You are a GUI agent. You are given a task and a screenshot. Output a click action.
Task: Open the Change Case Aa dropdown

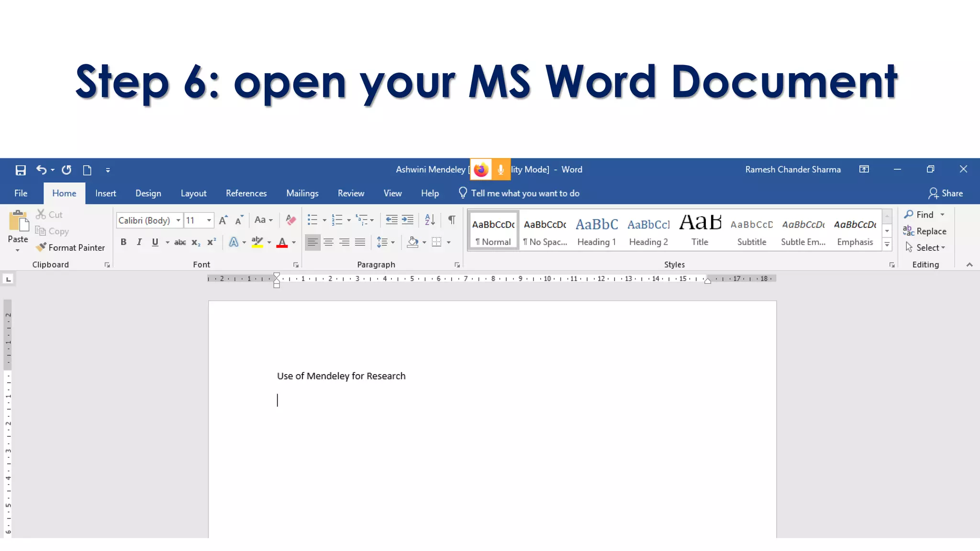[263, 220]
